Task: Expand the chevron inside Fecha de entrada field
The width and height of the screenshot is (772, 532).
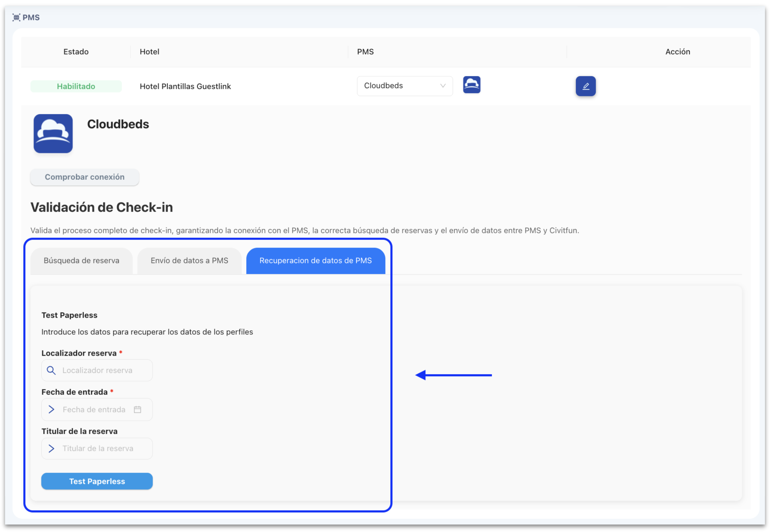Action: tap(51, 409)
